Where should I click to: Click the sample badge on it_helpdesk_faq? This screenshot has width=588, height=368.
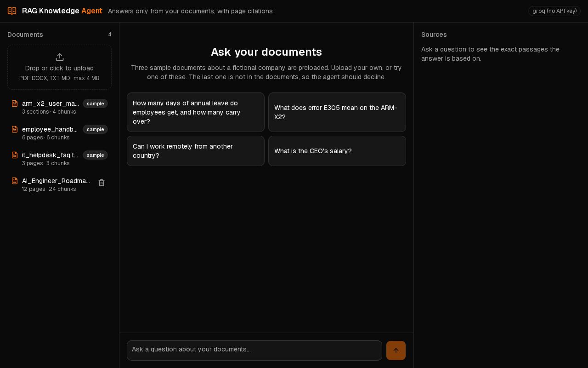pyautogui.click(x=96, y=155)
